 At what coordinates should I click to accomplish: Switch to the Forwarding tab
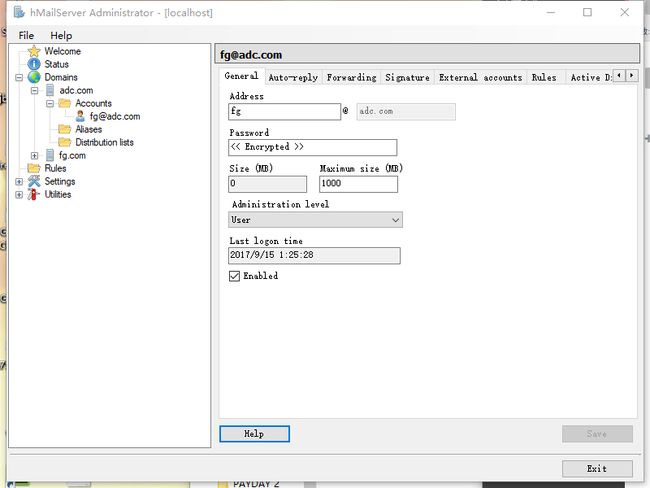tap(352, 78)
